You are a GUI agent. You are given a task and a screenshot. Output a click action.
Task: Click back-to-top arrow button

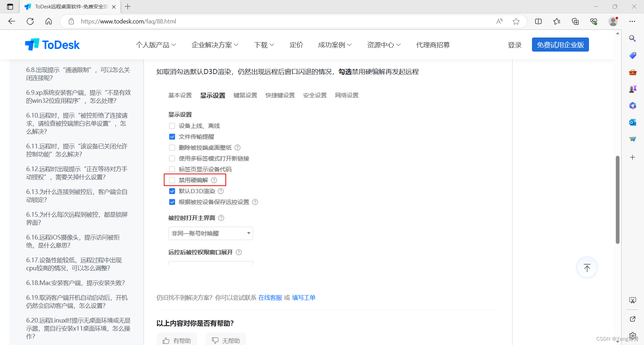pos(587,268)
